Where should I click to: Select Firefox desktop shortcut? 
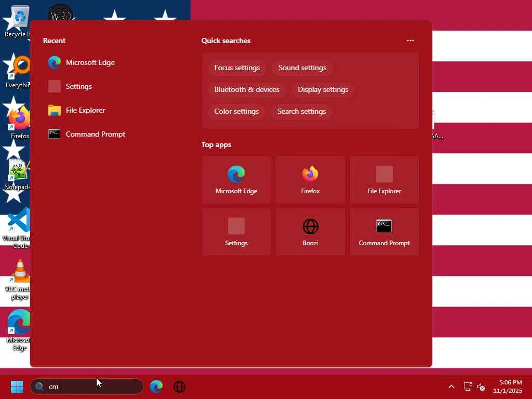[x=19, y=123]
